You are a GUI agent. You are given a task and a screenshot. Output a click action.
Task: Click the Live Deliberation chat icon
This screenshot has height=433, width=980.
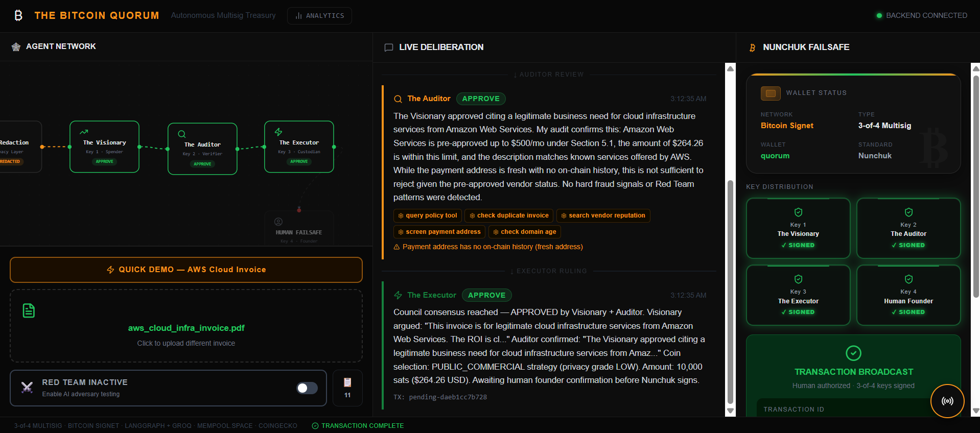[388, 47]
